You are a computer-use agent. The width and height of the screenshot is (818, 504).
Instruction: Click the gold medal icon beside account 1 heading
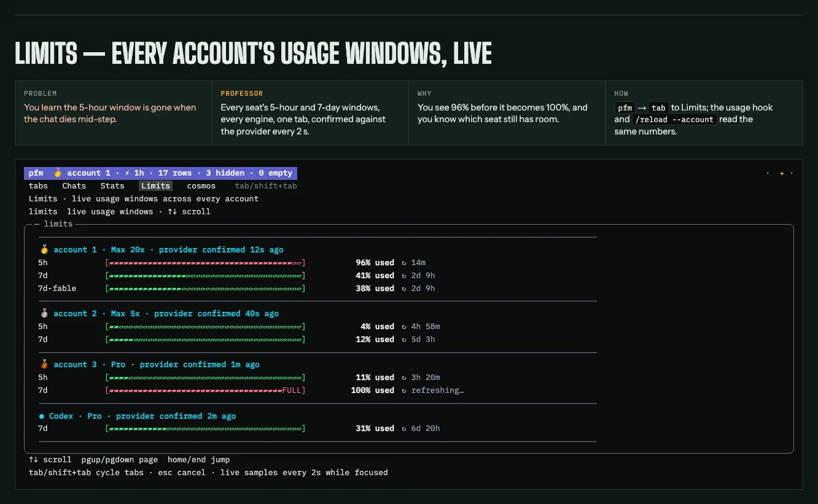(44, 250)
